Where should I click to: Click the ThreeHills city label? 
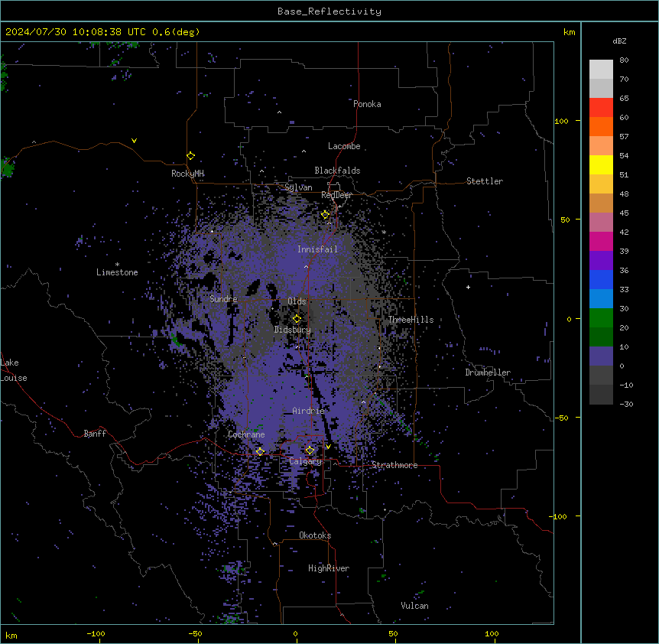click(411, 320)
